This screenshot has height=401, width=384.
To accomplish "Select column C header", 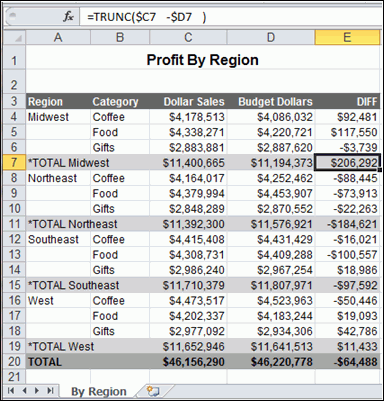I will click(x=188, y=37).
